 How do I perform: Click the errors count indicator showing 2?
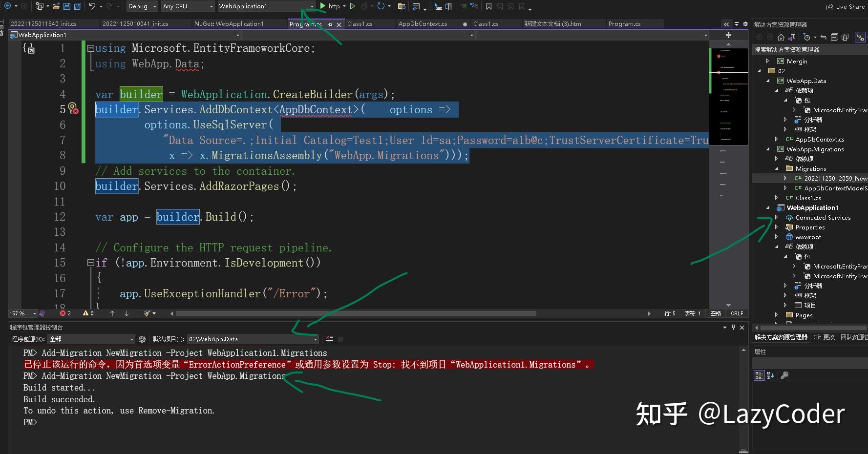point(65,313)
